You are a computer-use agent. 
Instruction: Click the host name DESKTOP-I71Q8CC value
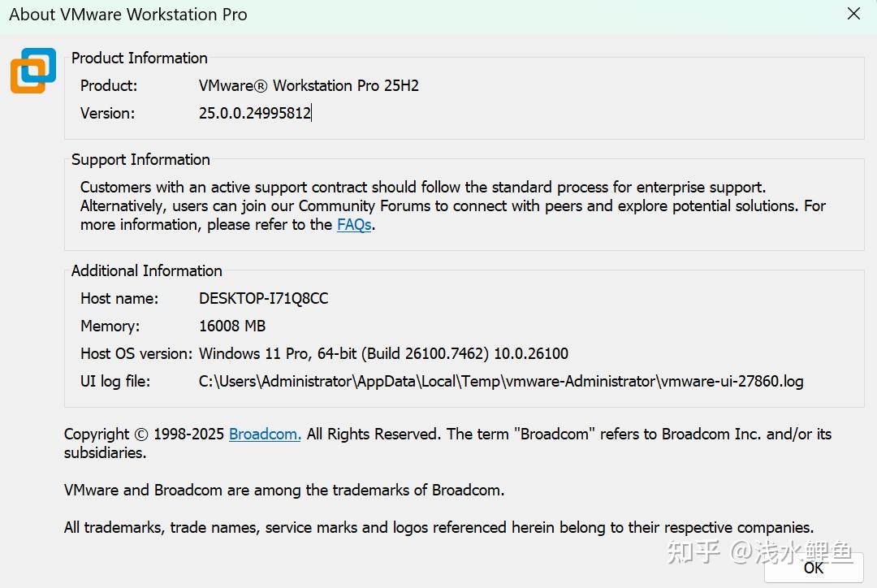pos(263,299)
